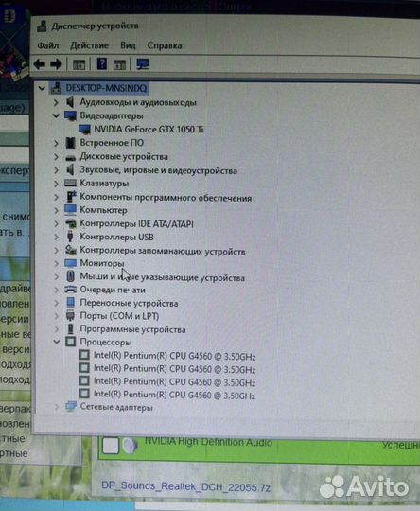Open the Справка menu
This screenshot has width=420, height=511.
click(x=165, y=45)
